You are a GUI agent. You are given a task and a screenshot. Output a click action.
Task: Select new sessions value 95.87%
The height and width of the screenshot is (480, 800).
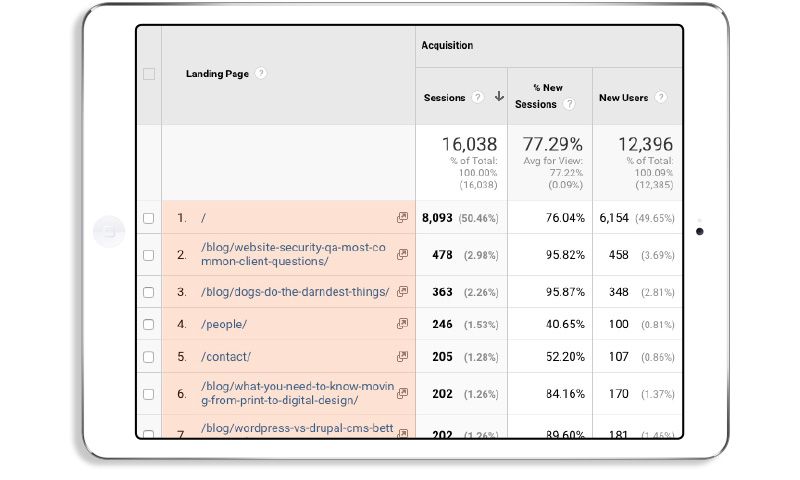point(565,292)
